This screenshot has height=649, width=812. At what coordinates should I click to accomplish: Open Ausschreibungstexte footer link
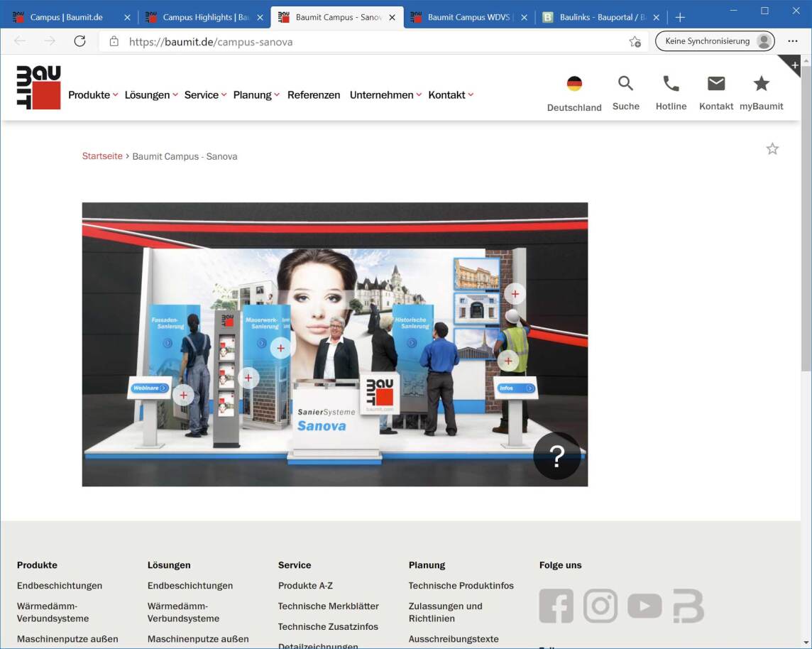454,639
